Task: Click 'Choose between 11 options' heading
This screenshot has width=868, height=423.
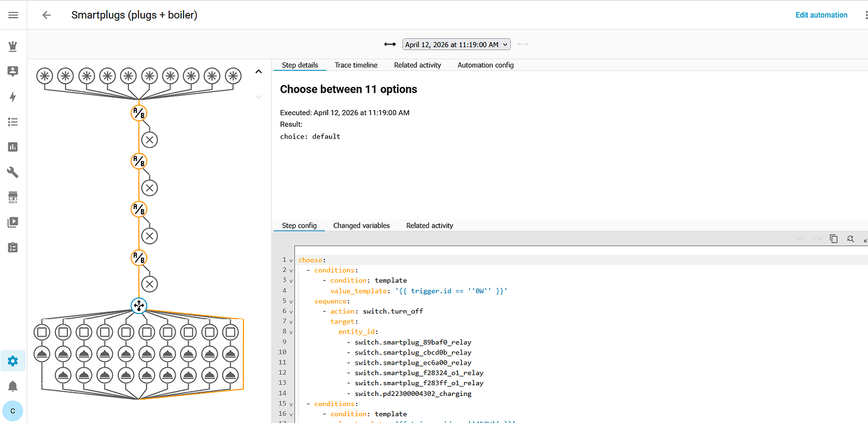Action: 348,89
